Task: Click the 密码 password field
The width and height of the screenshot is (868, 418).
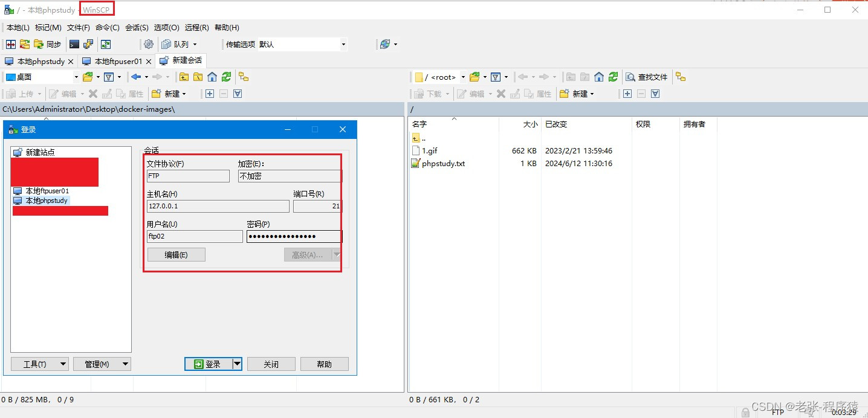Action: click(x=294, y=236)
